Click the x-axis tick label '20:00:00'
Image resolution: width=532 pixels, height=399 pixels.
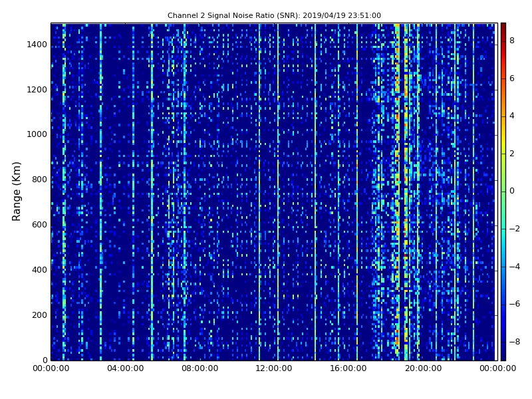[x=423, y=368]
